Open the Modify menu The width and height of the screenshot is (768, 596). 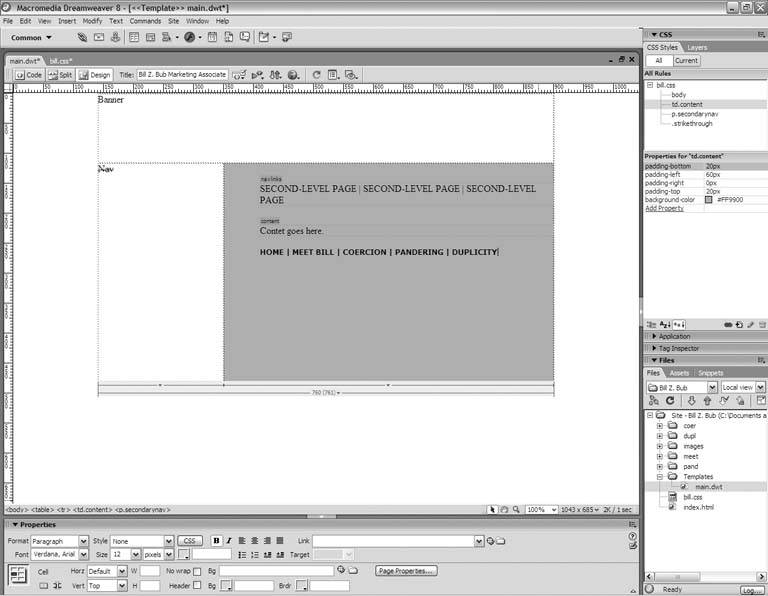92,21
